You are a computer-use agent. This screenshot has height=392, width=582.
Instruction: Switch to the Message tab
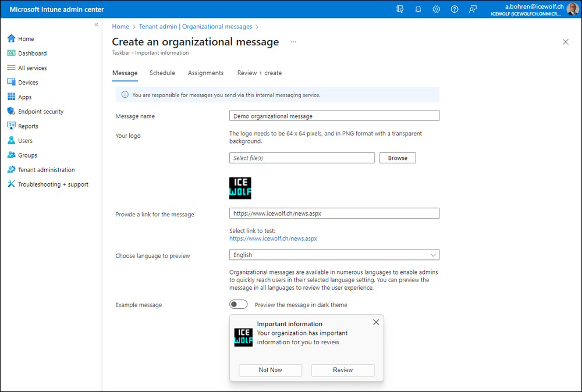click(125, 73)
